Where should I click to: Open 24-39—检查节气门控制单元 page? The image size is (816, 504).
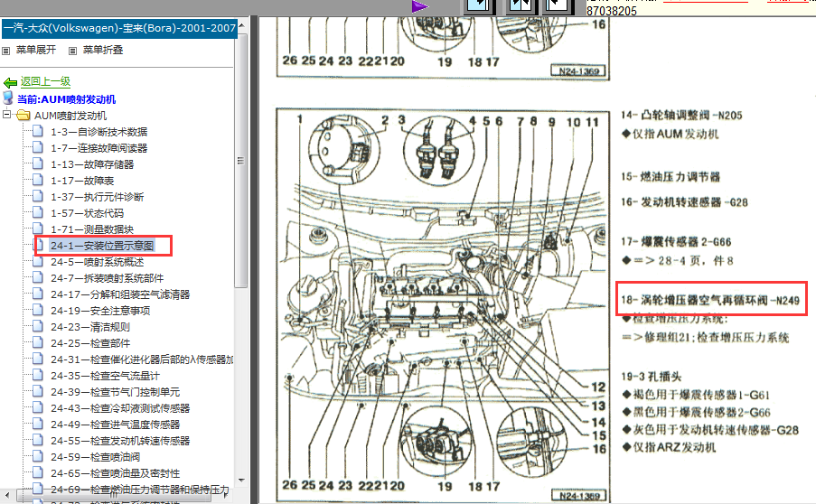coord(115,392)
